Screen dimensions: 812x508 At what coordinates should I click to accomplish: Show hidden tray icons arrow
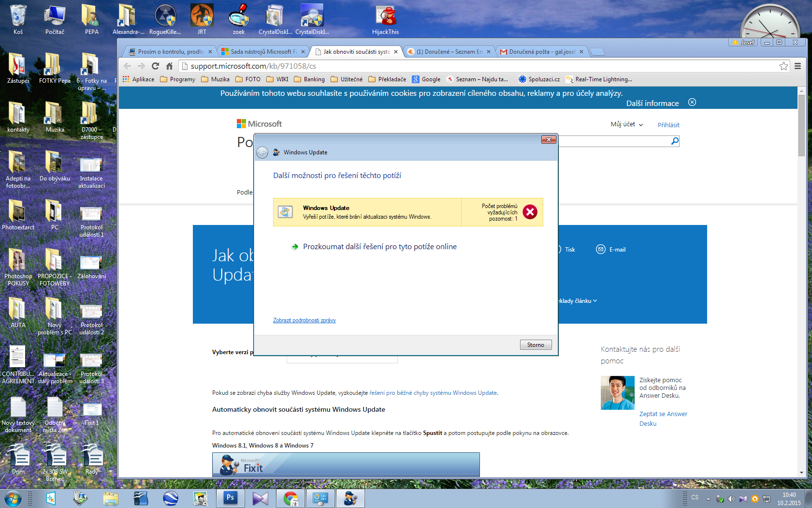708,498
